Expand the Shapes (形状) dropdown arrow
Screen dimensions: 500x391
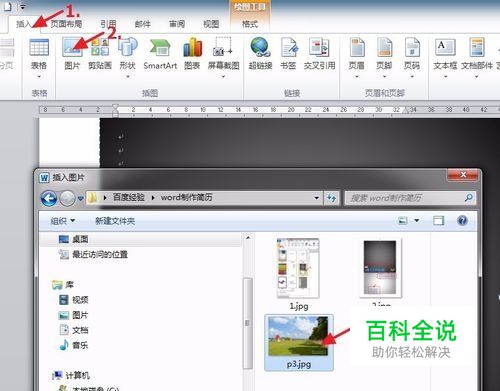tap(128, 77)
